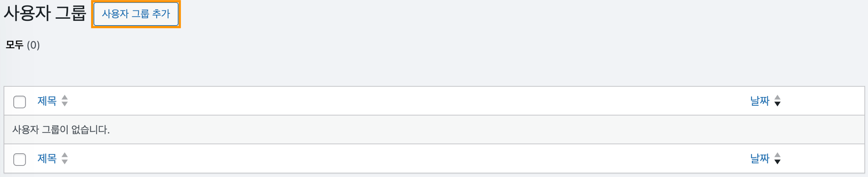
Task: Click the 사용자 그룹이 없습니다 empty row message
Action: pyautogui.click(x=61, y=130)
